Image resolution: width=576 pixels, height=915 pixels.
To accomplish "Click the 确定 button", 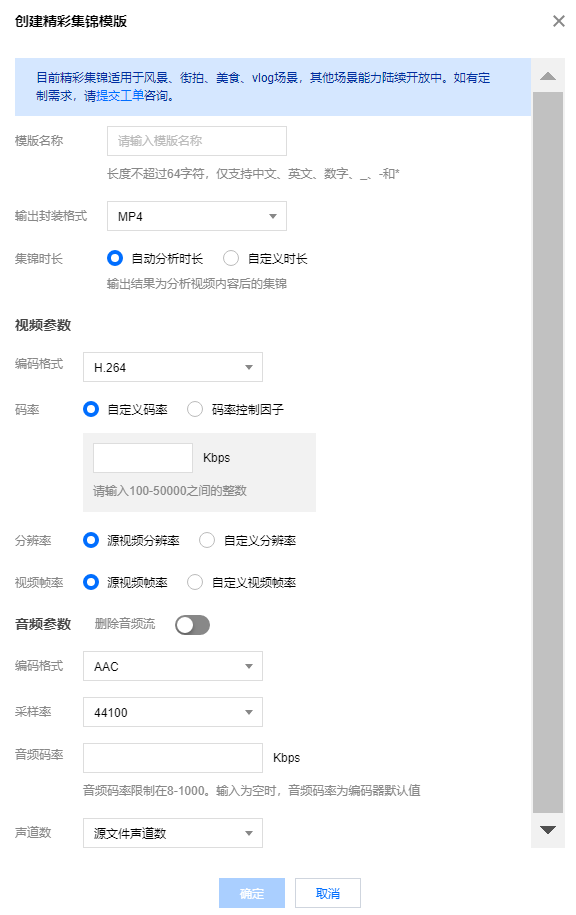I will pos(252,893).
